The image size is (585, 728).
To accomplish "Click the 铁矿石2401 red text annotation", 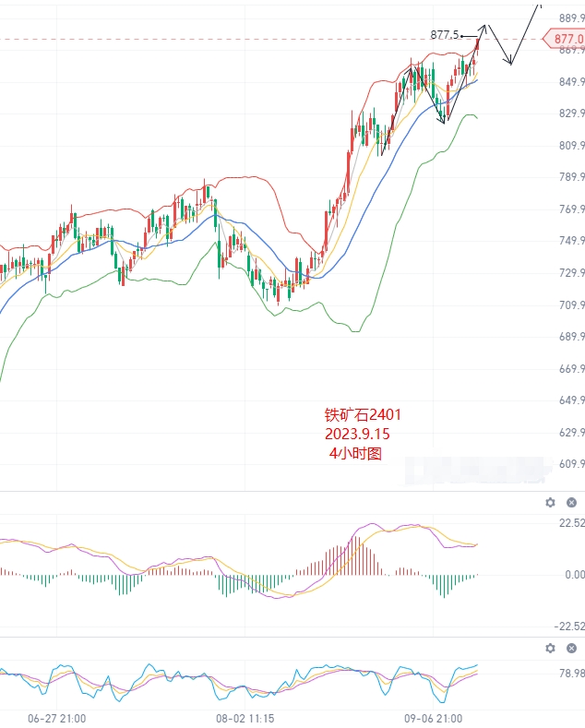I will (x=363, y=414).
